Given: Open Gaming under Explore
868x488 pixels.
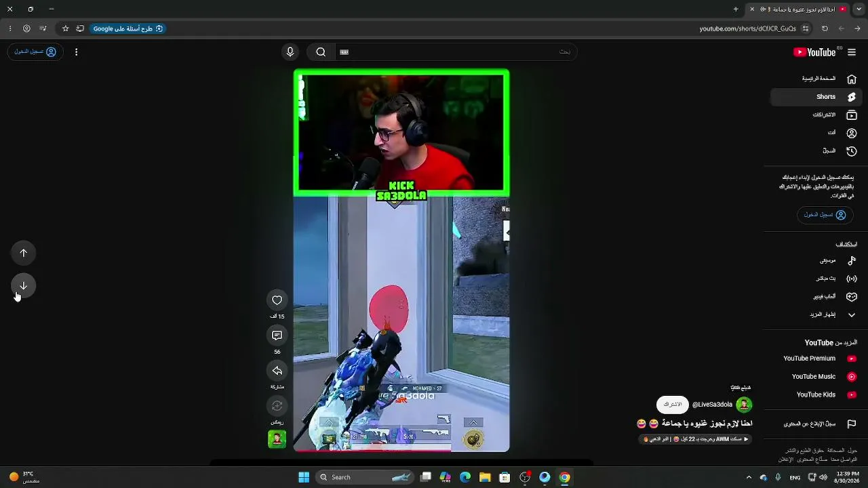Looking at the screenshot, I should point(816,296).
